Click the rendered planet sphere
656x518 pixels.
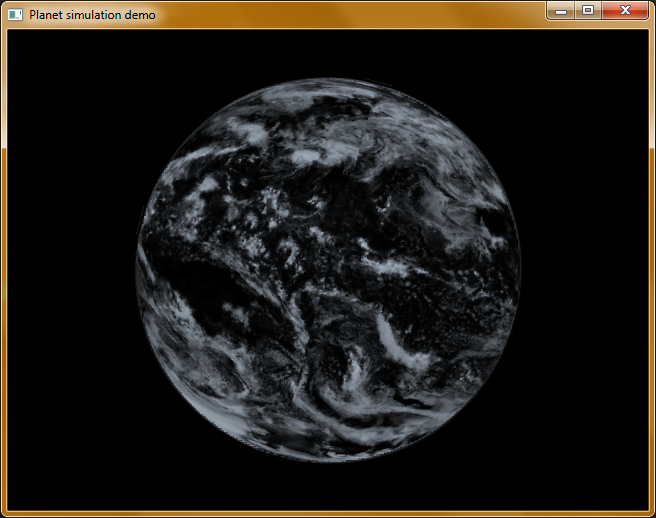328,270
